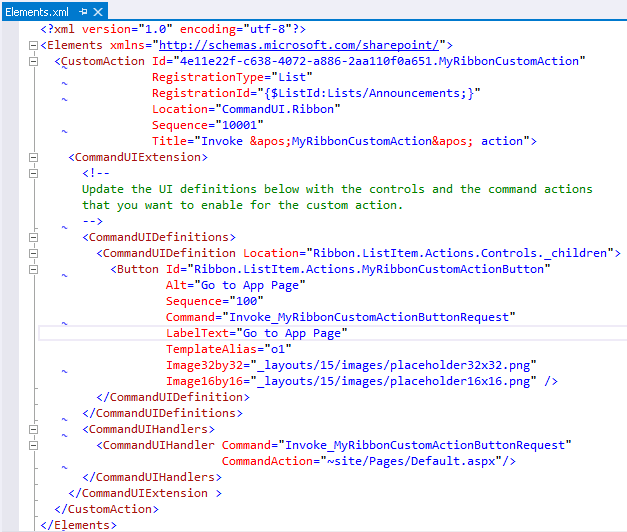
Task: Click the closing CommandUIDefinition tag
Action: tap(173, 397)
